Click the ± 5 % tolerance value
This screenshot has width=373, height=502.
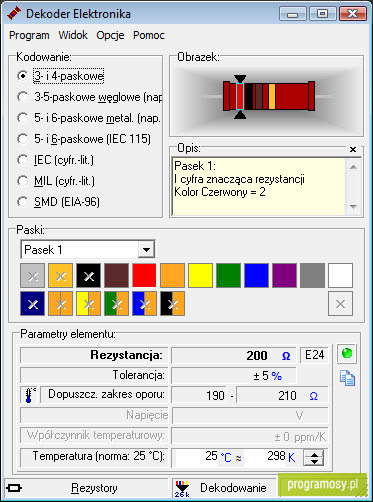[x=268, y=376]
